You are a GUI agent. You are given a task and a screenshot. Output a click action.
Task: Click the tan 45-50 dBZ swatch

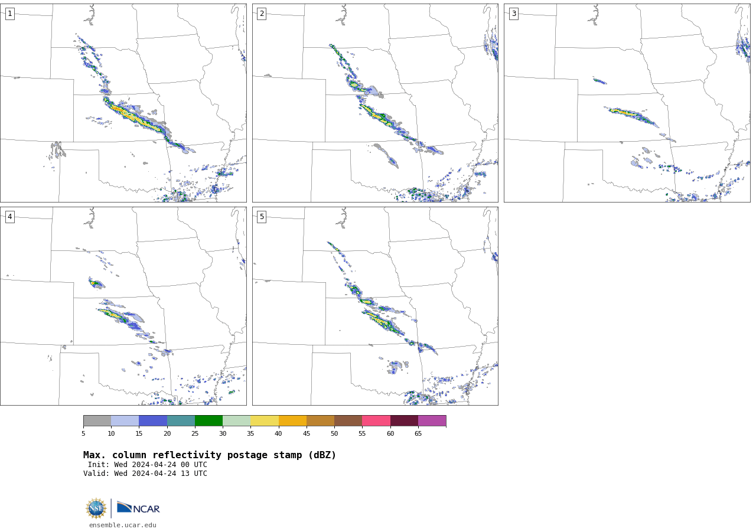320,420
